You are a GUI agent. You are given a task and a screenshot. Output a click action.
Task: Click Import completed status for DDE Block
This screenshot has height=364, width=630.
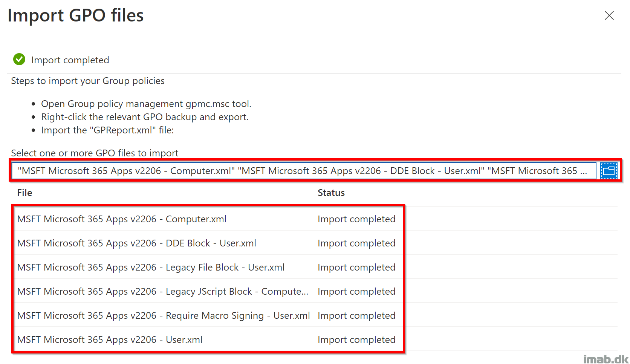(356, 243)
